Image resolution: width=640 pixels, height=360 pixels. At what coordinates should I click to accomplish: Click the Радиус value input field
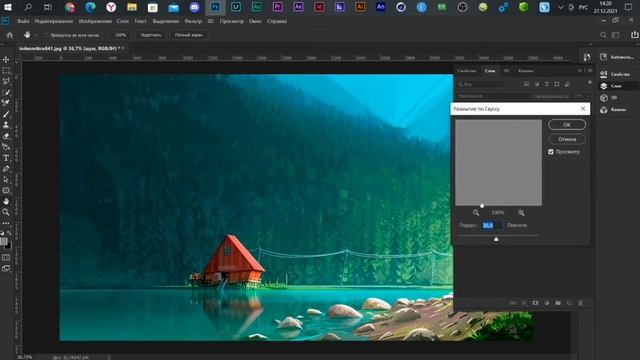click(491, 225)
